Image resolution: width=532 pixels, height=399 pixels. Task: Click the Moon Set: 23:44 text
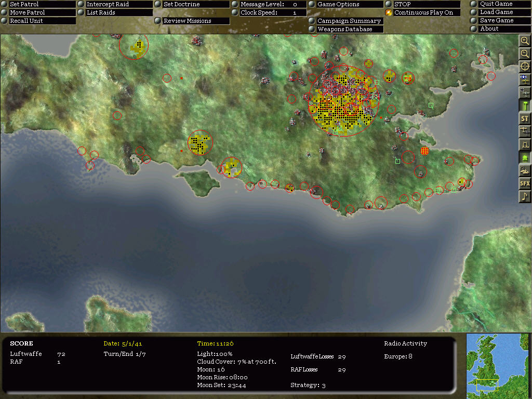tap(221, 385)
